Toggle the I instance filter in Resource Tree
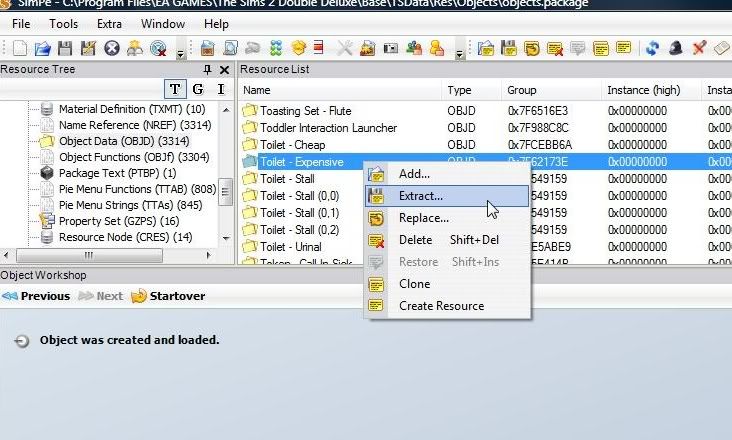 tap(221, 89)
